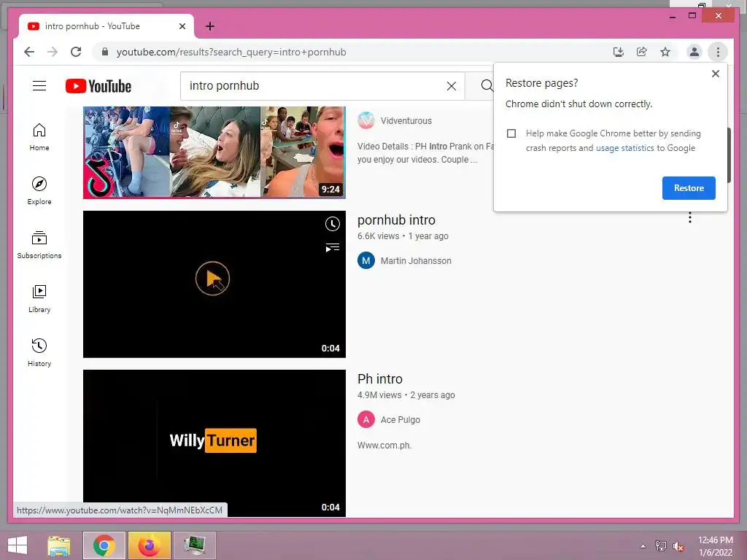Click the padlock site info icon
Screen dimensions: 747x560
(x=105, y=52)
